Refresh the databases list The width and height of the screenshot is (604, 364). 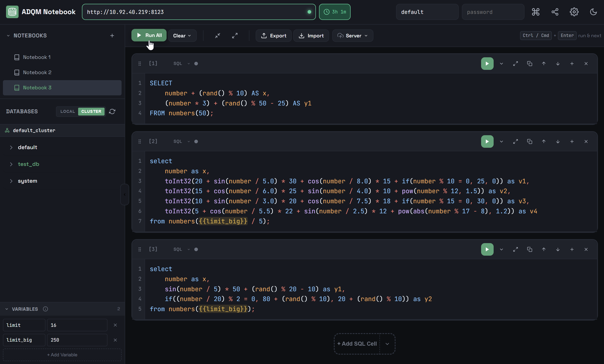point(112,111)
